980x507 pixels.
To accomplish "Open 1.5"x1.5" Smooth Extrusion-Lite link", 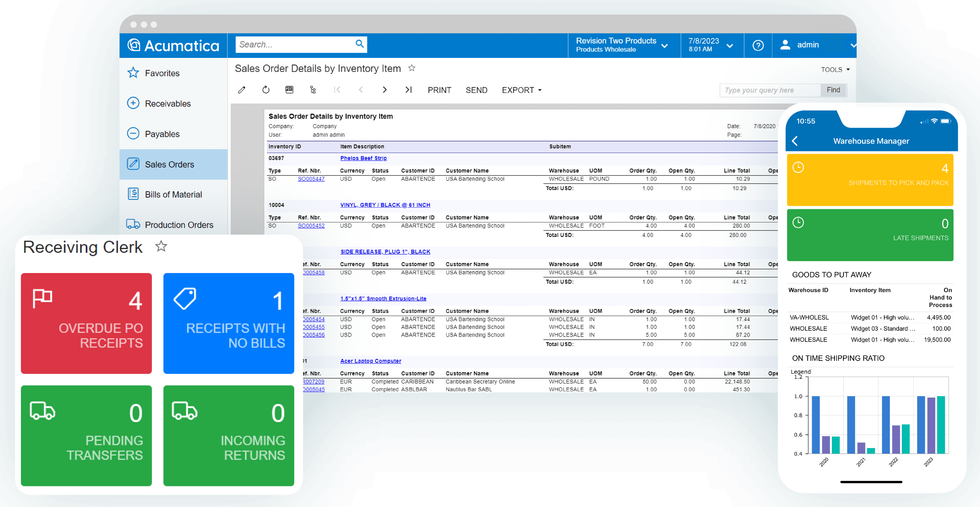I will click(x=383, y=298).
